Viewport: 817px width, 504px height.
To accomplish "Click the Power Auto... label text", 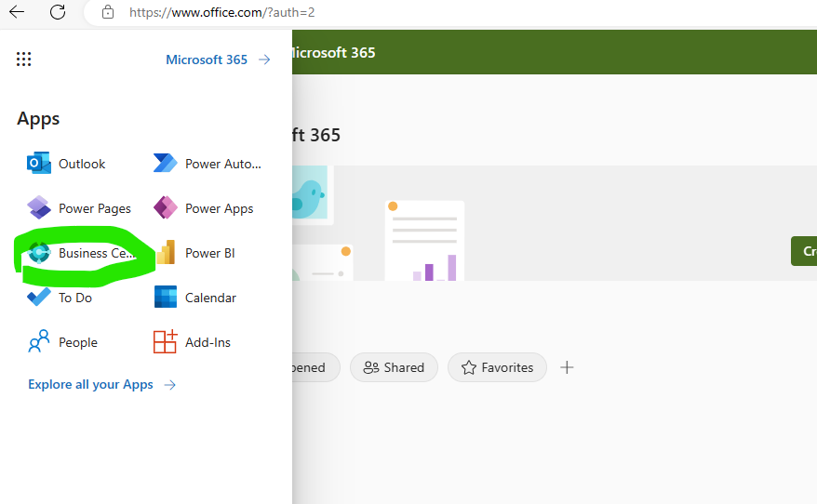I will click(x=223, y=164).
